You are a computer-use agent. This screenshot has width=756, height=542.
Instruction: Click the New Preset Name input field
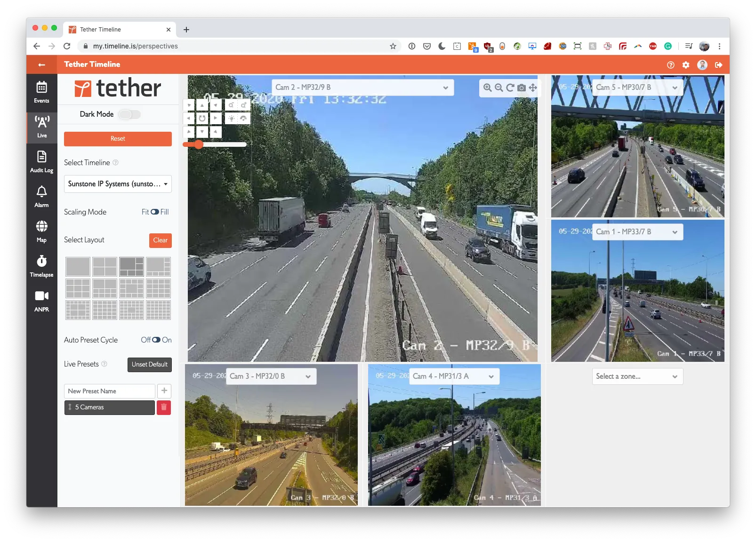[109, 391]
